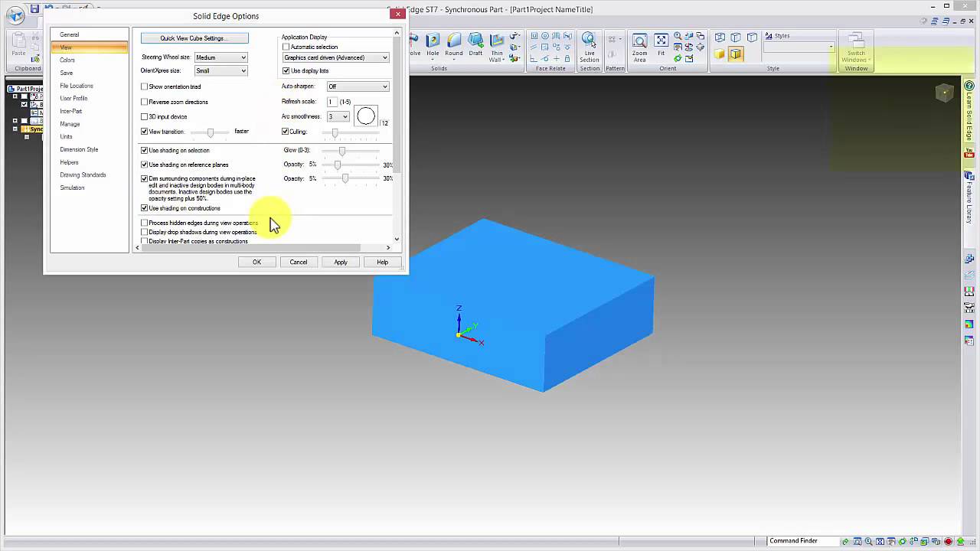Screen dimensions: 980x551
Task: Click the Cancel button
Action: (x=299, y=262)
